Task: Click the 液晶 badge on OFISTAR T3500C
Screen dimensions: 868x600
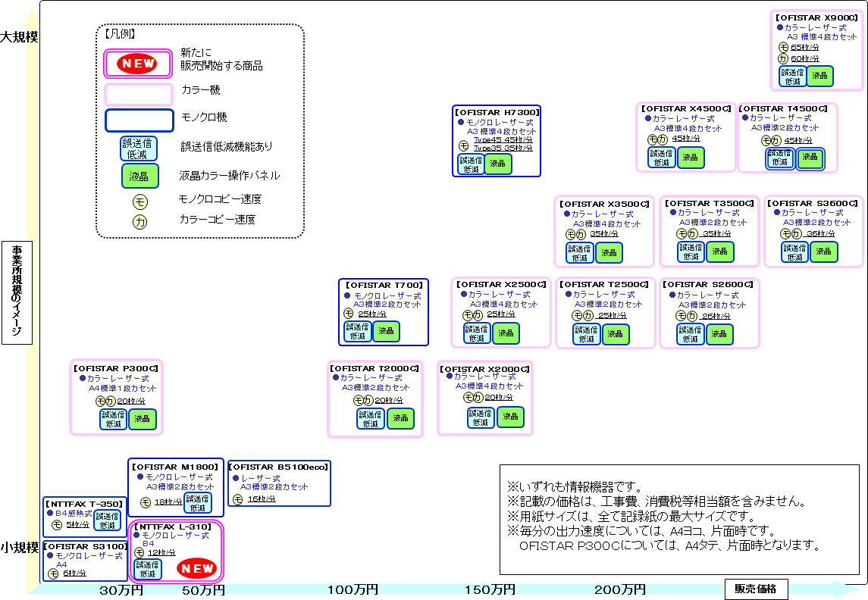Action: [x=719, y=252]
